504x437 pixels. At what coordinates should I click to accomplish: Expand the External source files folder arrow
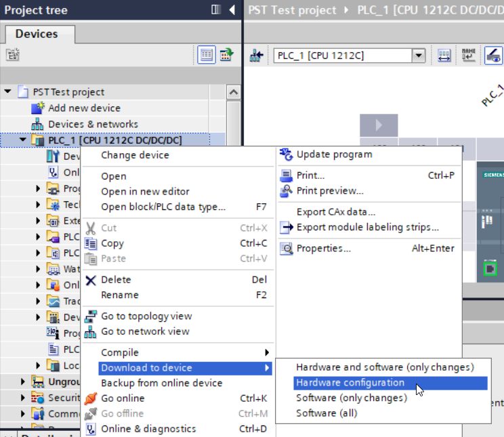38,221
